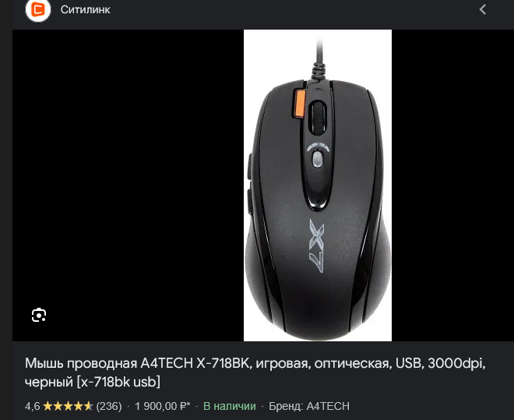Screen dimensions: 514x420
Task: Click the side buttons on mouse photo
Action: point(249,184)
